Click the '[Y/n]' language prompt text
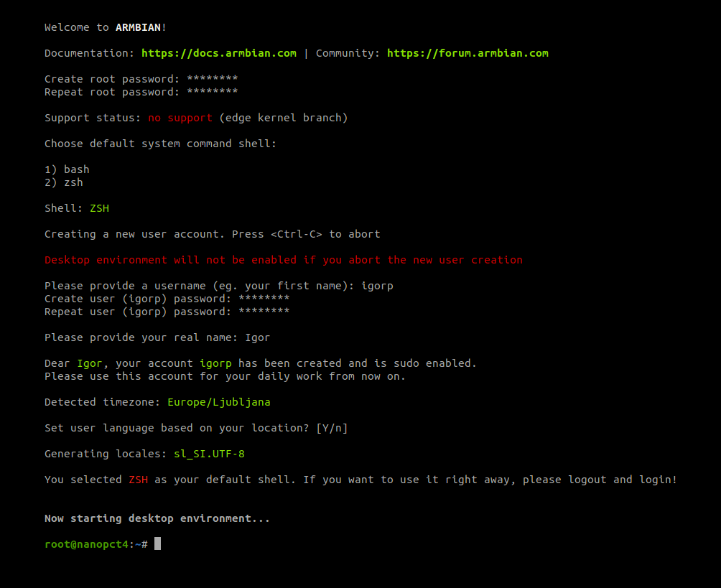Viewport: 721px width, 588px height. 332,428
